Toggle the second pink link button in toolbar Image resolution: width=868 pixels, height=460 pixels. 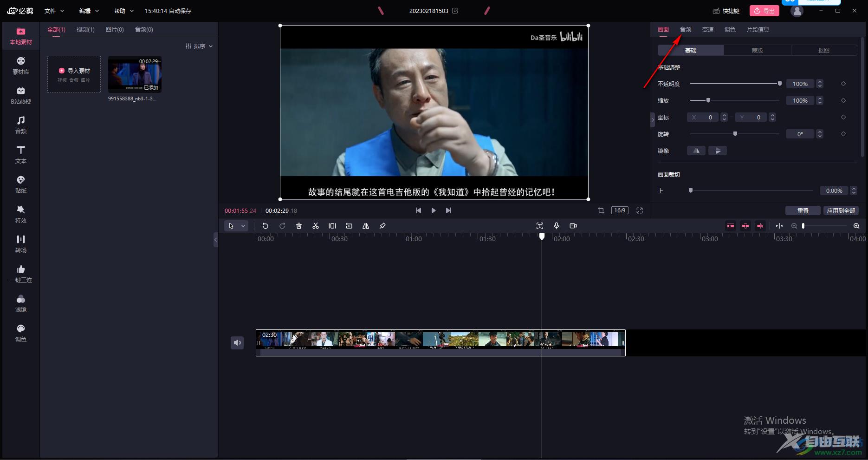745,226
